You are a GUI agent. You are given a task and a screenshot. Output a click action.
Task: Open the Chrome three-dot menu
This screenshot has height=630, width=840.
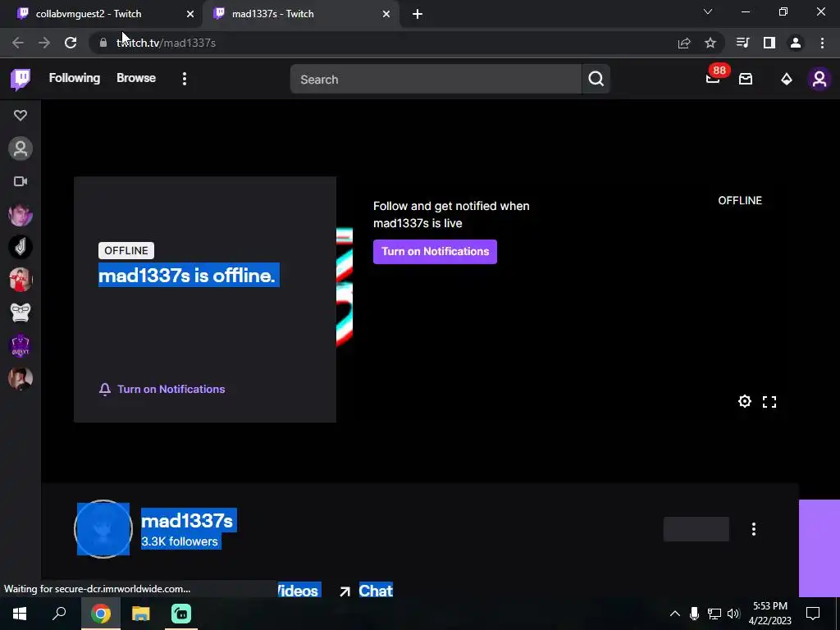coord(822,43)
